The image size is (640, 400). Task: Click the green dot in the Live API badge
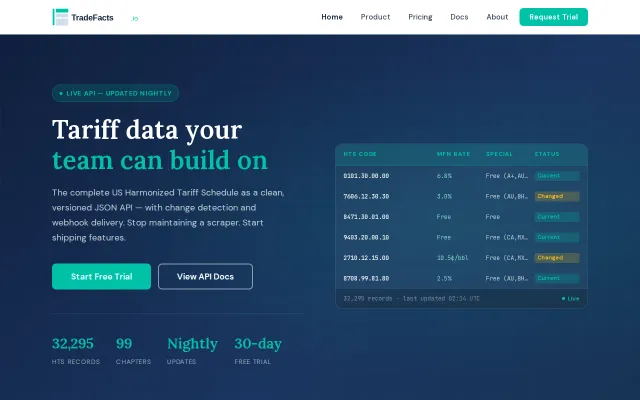pyautogui.click(x=61, y=93)
